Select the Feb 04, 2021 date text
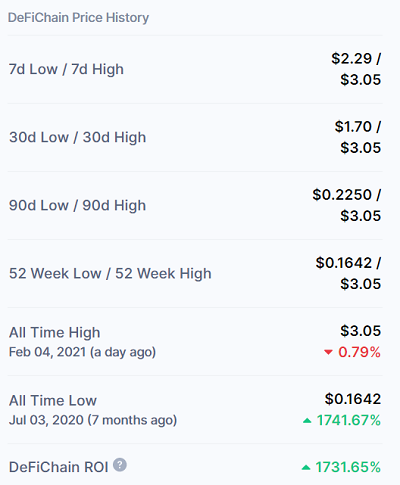Viewport: 400px width, 485px height. coord(47,352)
